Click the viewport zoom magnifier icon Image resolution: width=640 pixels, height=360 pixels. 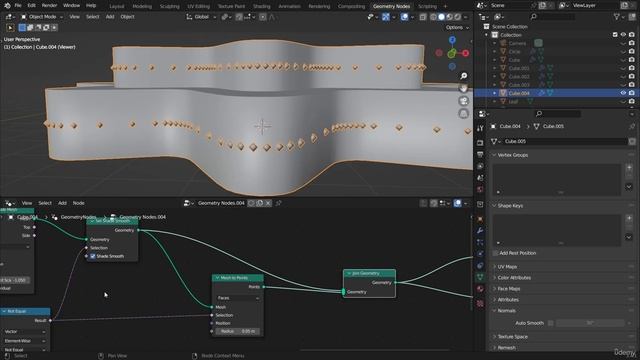(x=464, y=76)
